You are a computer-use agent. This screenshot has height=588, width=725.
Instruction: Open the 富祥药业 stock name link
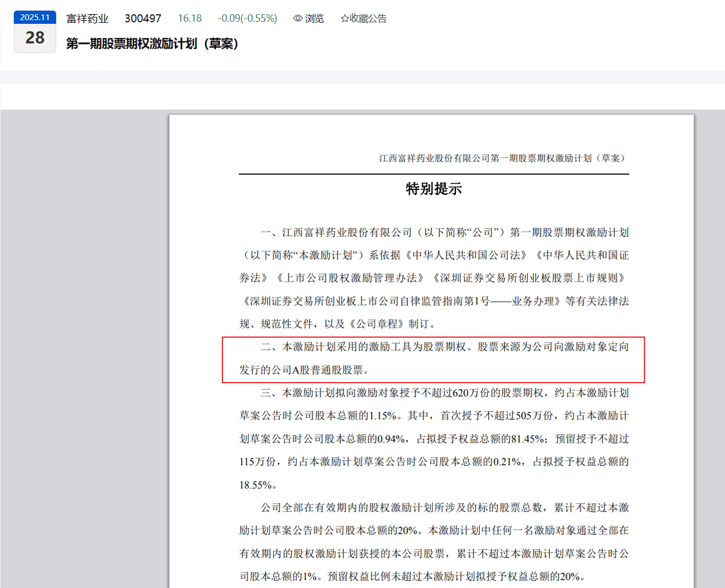[x=88, y=19]
